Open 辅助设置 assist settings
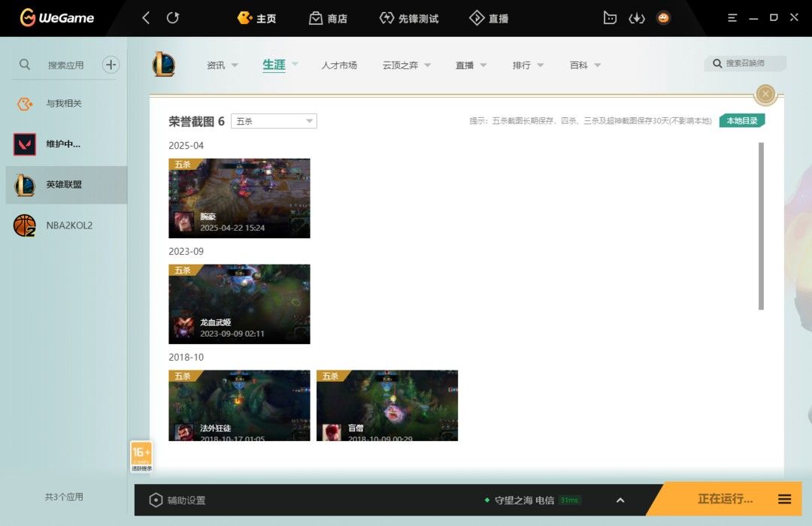Viewport: 812px width, 526px height. (x=177, y=500)
